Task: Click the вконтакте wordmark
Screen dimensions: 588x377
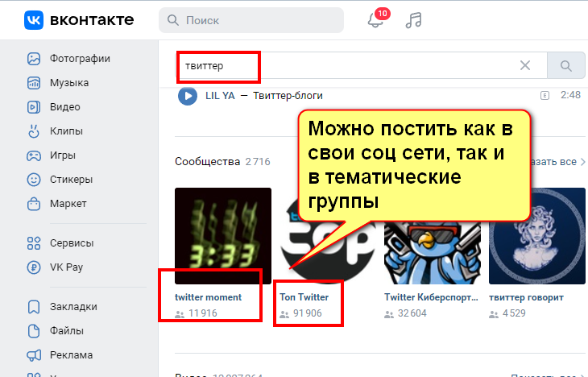Action: click(x=92, y=20)
